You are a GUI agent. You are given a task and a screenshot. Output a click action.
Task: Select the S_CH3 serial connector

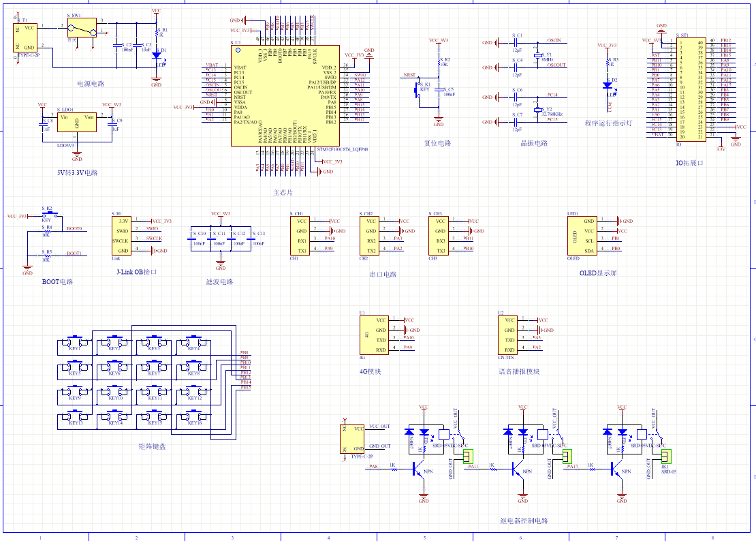pyautogui.click(x=439, y=236)
